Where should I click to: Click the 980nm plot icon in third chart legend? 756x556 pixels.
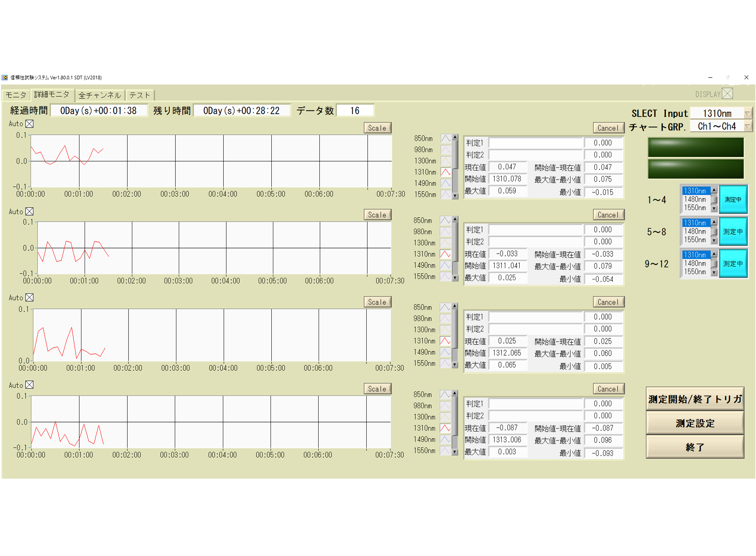445,319
